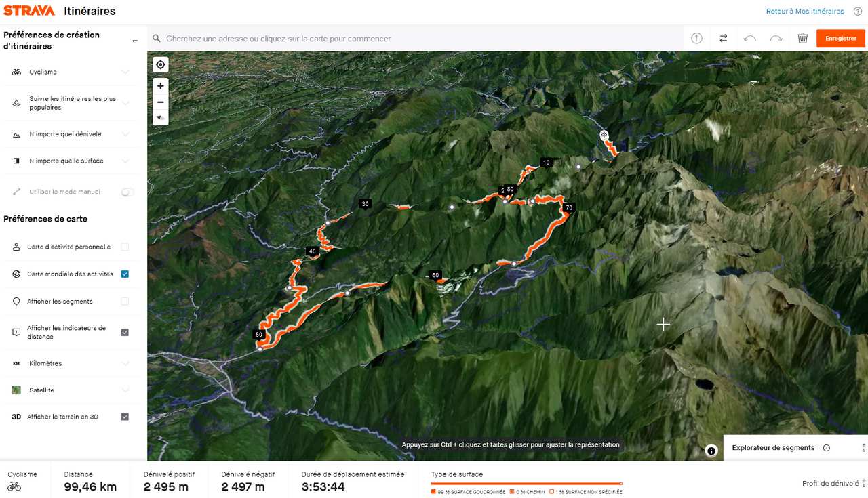Delete route with the trash icon

point(803,39)
